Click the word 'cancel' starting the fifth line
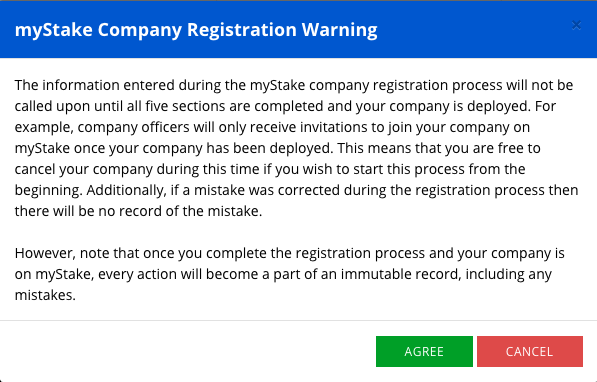The image size is (597, 382). pos(35,169)
